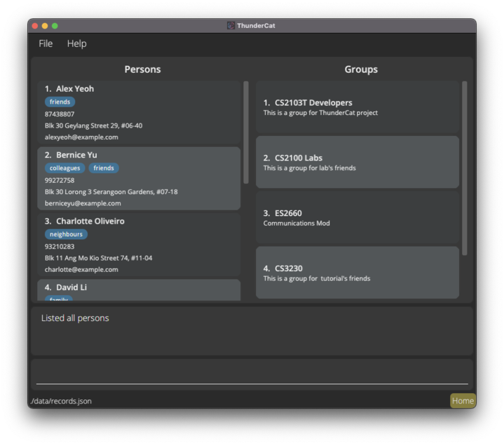The height and width of the screenshot is (445, 504).
Task: Open the File menu
Action: coord(46,43)
